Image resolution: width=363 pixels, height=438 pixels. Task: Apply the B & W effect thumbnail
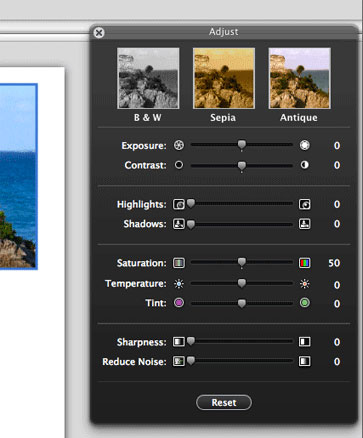coord(148,78)
